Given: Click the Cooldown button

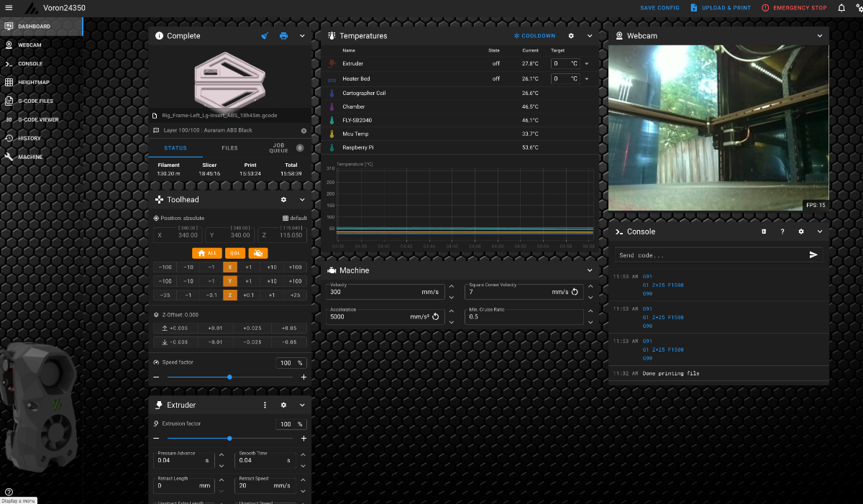Looking at the screenshot, I should tap(534, 36).
